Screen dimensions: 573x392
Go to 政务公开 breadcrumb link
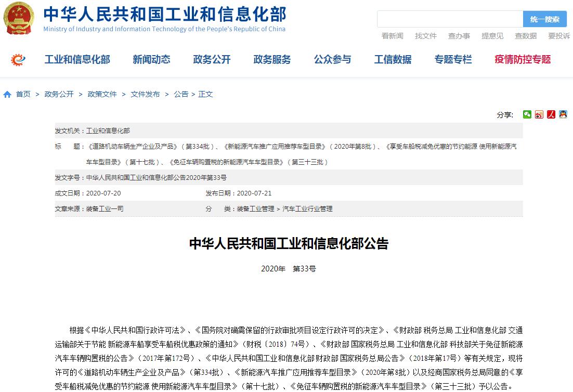[59, 94]
